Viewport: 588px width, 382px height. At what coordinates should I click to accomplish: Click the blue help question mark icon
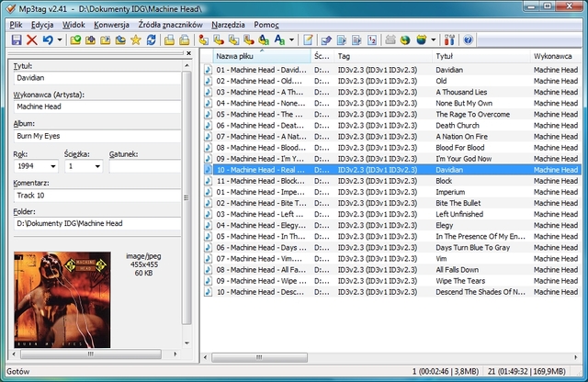[x=468, y=39]
